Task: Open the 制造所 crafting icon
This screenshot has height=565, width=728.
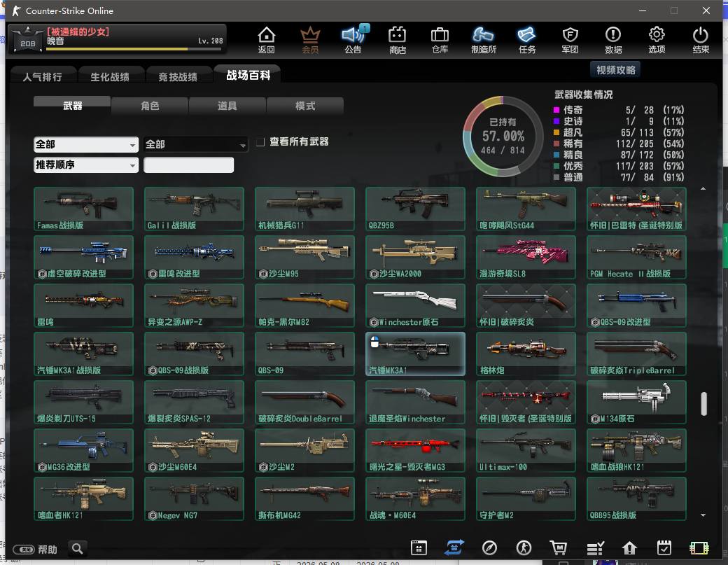Action: click(483, 39)
